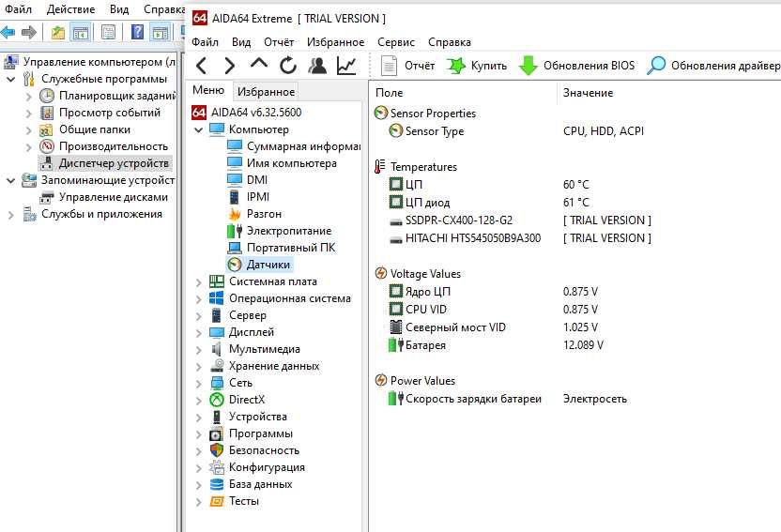Select Портативный ПК tree item
Image resolution: width=781 pixels, height=532 pixels.
(291, 248)
